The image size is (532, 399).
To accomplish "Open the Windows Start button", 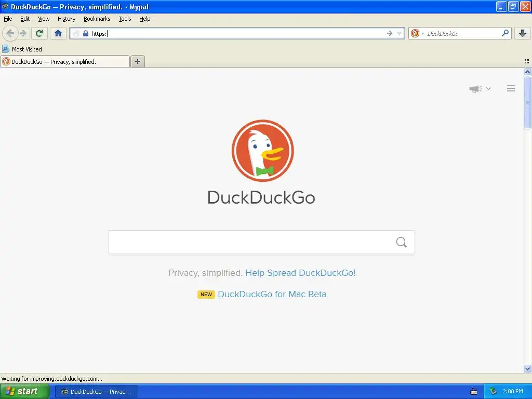I will pyautogui.click(x=24, y=392).
